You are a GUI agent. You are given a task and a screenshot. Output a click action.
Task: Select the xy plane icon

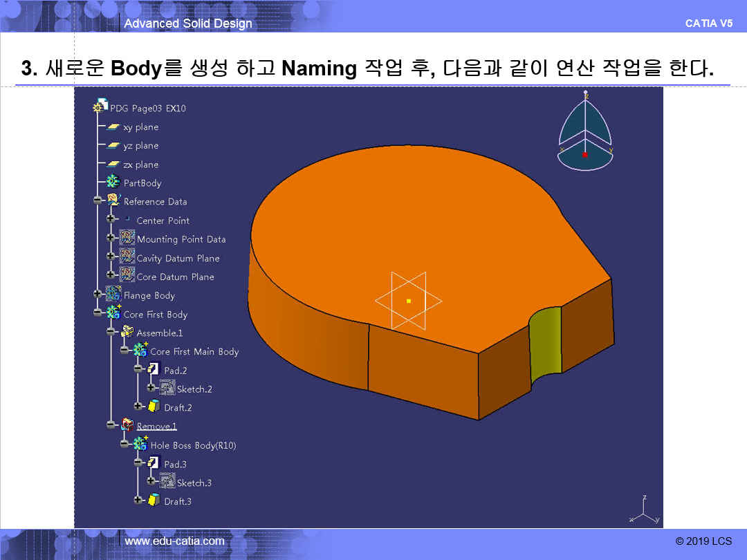click(x=113, y=127)
